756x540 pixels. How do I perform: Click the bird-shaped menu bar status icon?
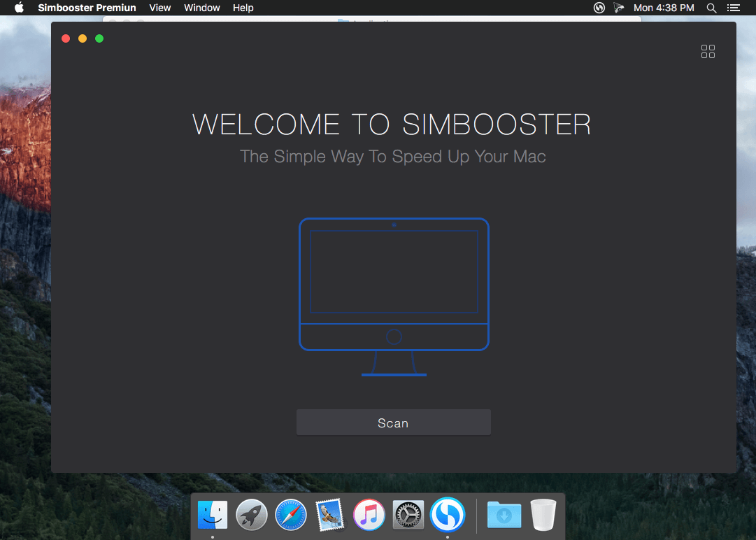coord(619,8)
